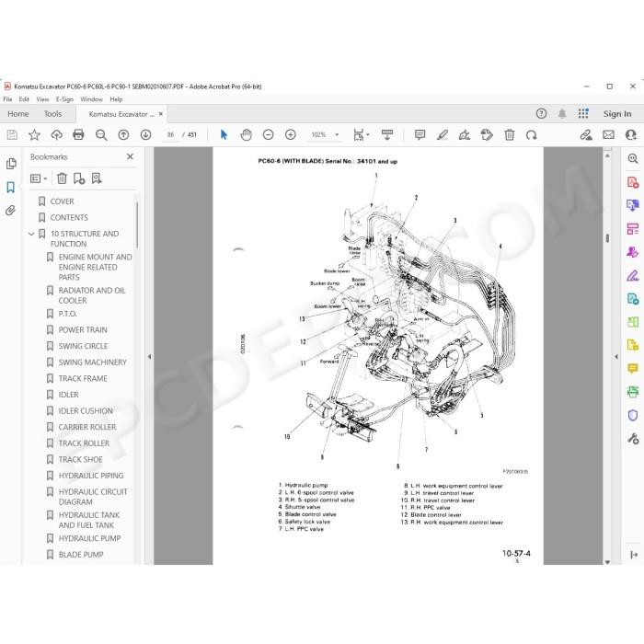Open the Edit menu

[x=24, y=99]
